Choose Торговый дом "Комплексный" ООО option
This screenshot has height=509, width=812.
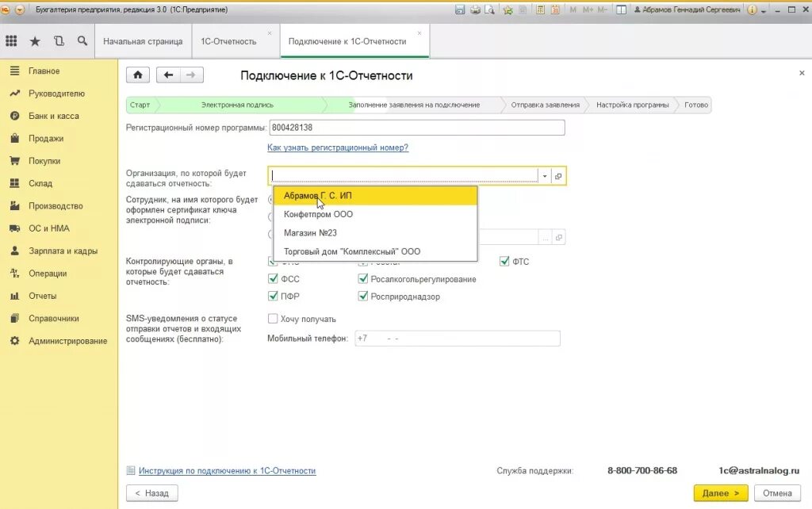tap(375, 251)
